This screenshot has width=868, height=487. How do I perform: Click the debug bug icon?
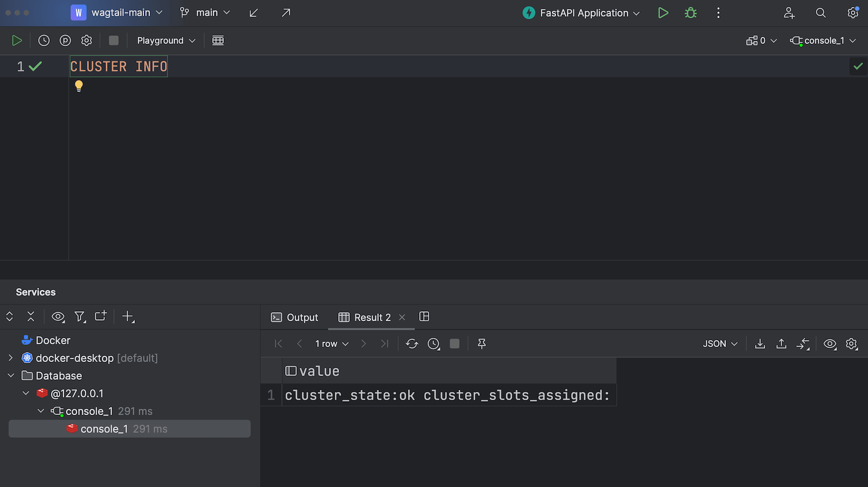point(691,13)
